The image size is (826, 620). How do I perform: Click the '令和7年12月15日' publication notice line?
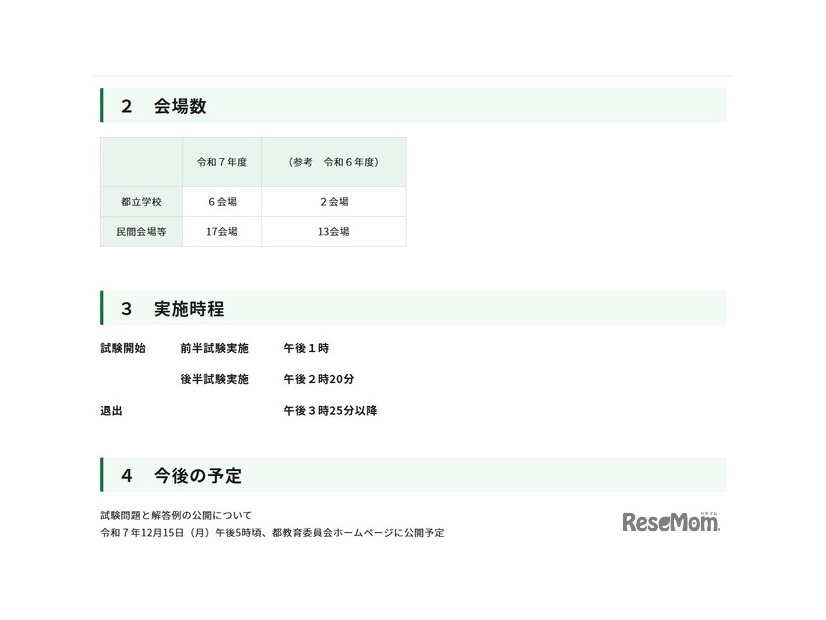coord(272,533)
